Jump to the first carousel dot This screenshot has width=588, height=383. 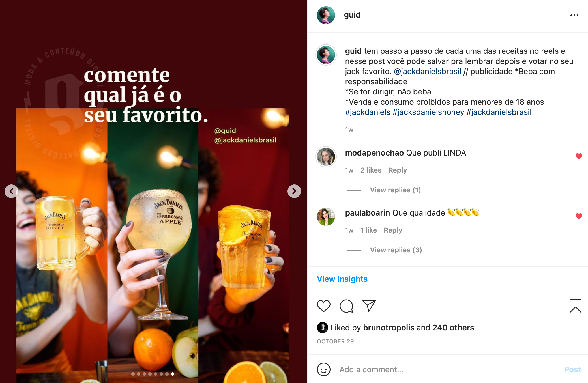point(133,374)
